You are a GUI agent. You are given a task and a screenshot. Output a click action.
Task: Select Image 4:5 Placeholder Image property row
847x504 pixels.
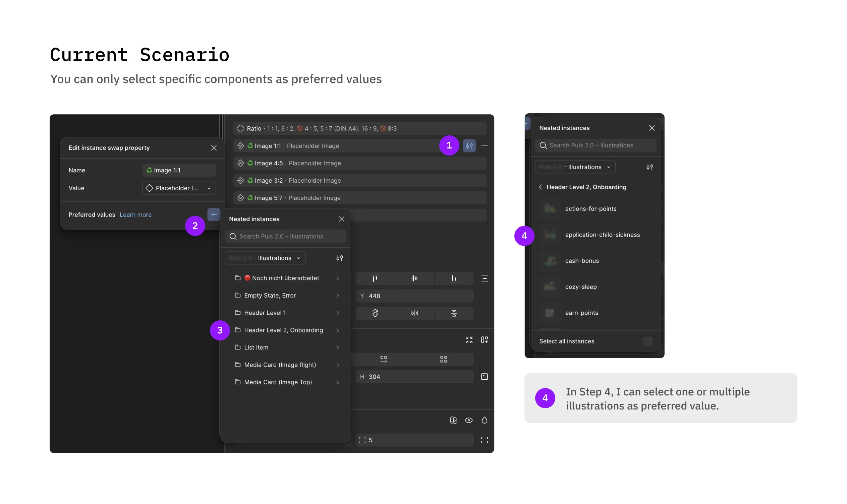pyautogui.click(x=360, y=163)
